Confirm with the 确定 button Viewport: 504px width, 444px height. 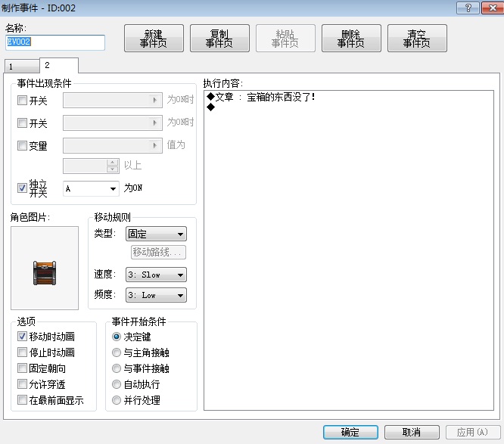pyautogui.click(x=350, y=432)
